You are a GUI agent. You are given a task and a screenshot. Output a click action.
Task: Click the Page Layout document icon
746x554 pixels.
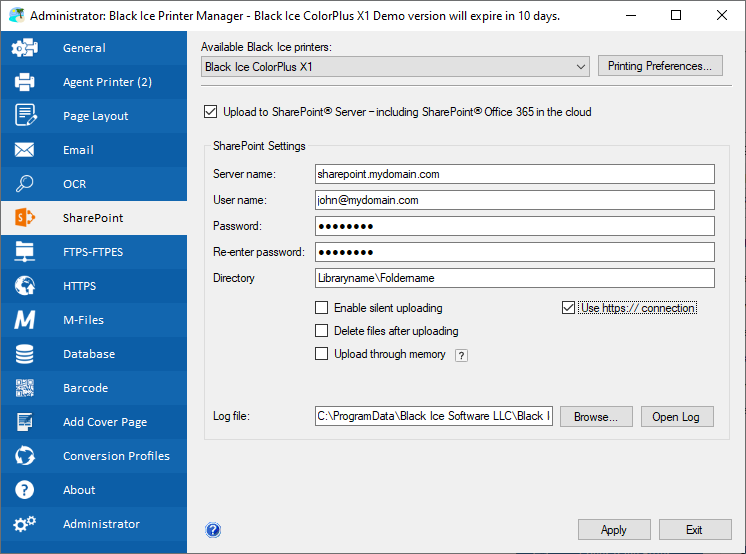[25, 115]
